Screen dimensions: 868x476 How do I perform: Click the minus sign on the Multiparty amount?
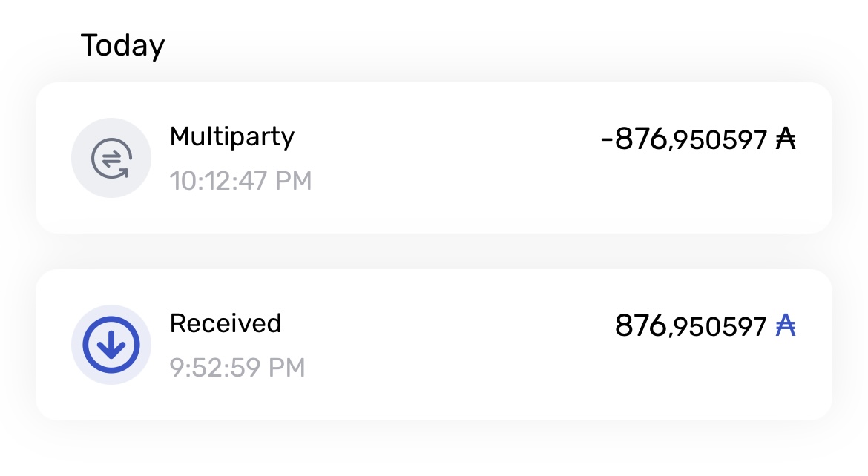pos(606,139)
